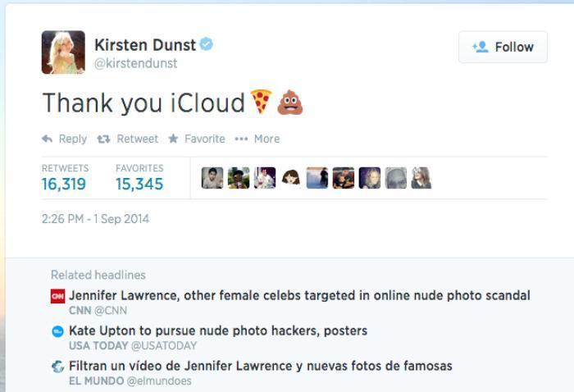This screenshot has width=574, height=392.
Task: Open the tweet timestamp 1 Sep 2014
Action: [95, 219]
